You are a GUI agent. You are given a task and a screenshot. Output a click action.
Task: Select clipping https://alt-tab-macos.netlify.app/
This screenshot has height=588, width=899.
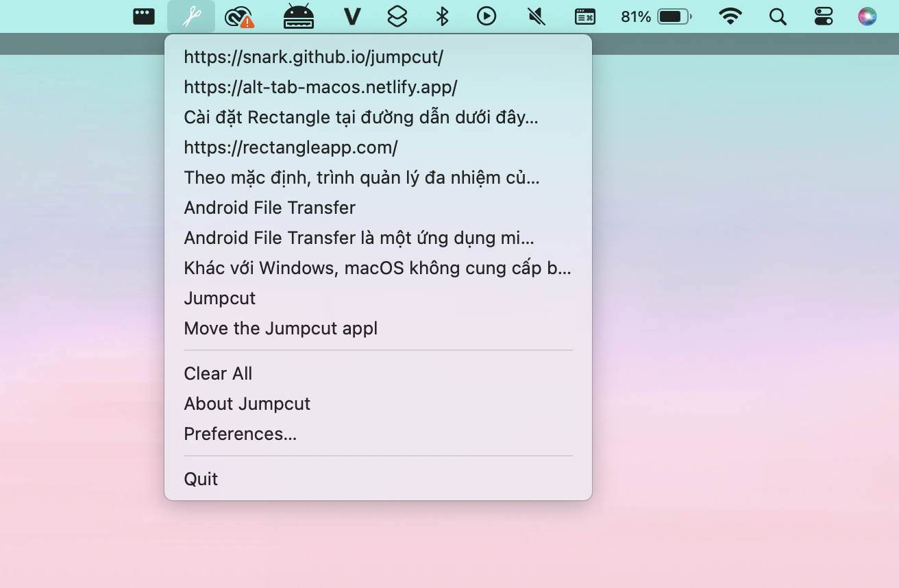pyautogui.click(x=378, y=87)
